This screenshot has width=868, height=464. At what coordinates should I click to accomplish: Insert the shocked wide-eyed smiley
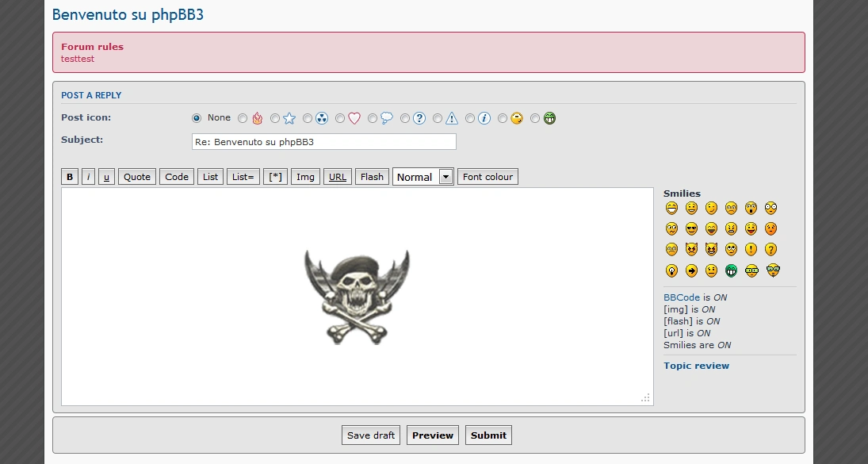pos(771,208)
